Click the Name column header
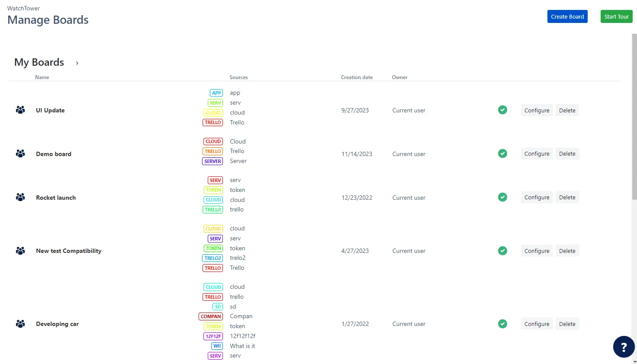 pyautogui.click(x=42, y=77)
